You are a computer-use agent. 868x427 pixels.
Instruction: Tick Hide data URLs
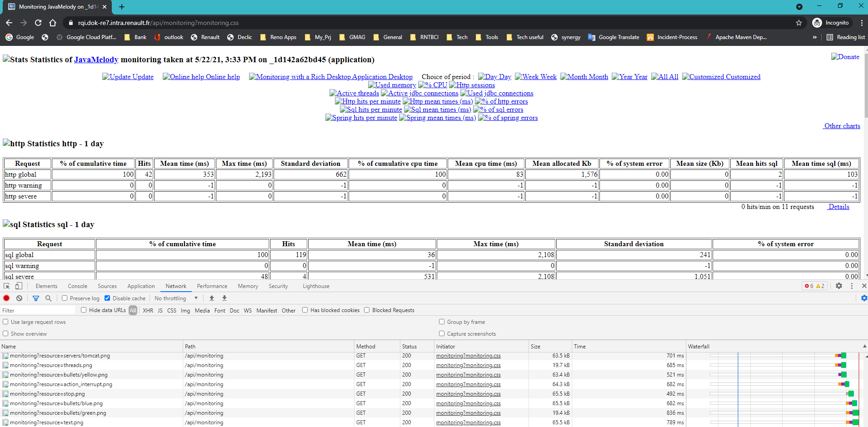84,310
